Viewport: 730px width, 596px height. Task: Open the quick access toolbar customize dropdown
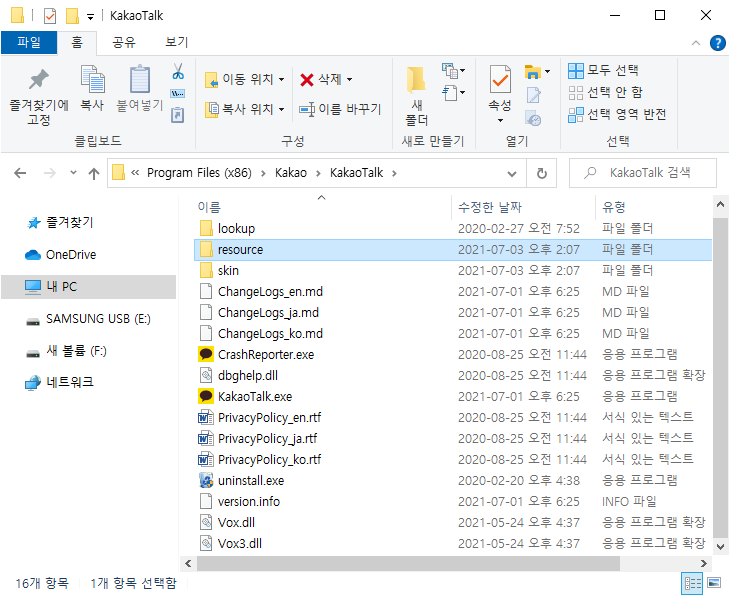[x=90, y=17]
